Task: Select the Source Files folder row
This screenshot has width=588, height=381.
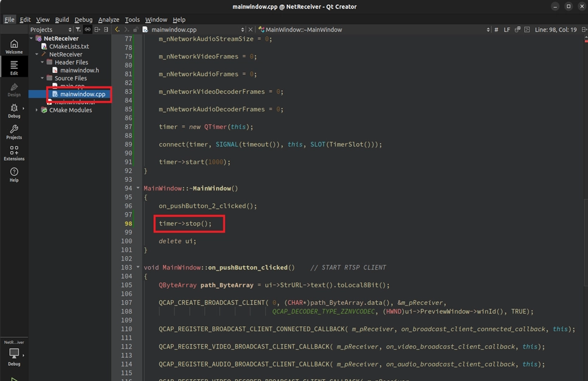Action: pos(71,78)
